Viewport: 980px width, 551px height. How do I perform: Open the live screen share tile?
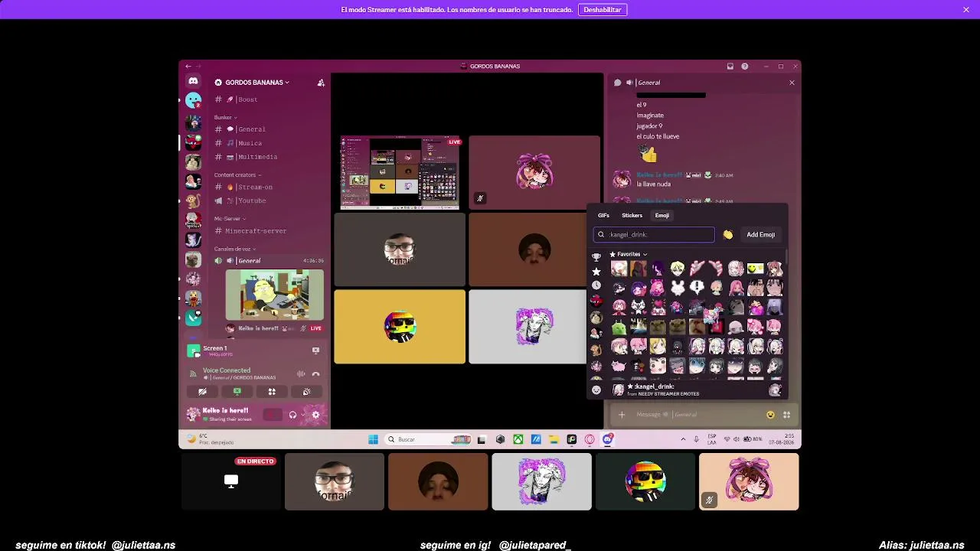click(400, 173)
